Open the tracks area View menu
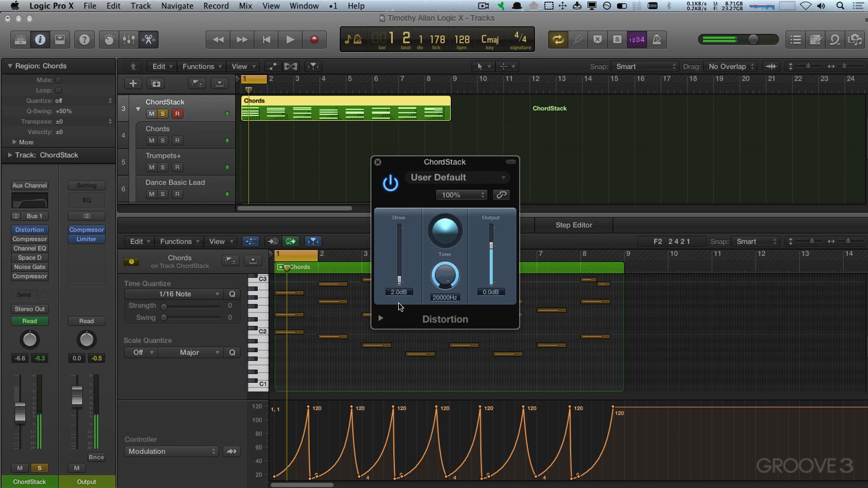868x488 pixels. (242, 66)
